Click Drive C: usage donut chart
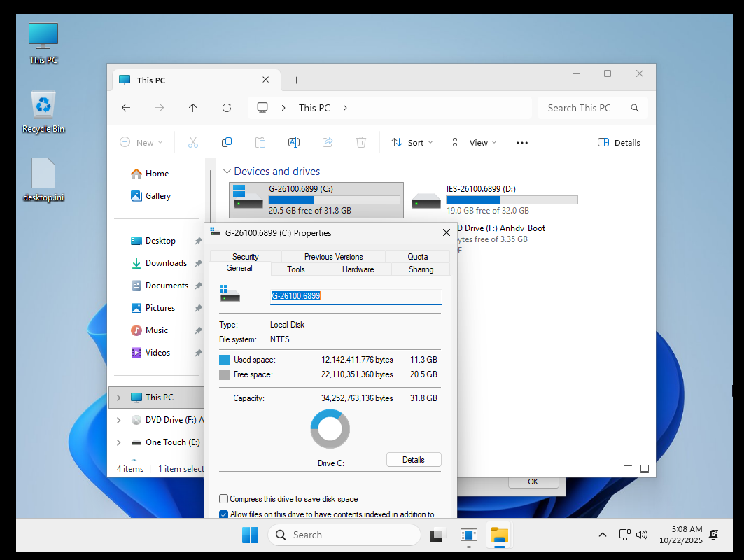Screen dimensions: 744x560 click(330, 429)
